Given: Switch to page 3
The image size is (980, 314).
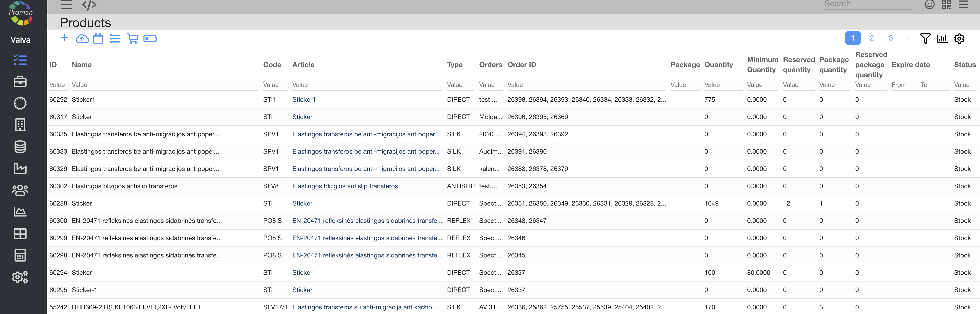Looking at the screenshot, I should pyautogui.click(x=891, y=38).
